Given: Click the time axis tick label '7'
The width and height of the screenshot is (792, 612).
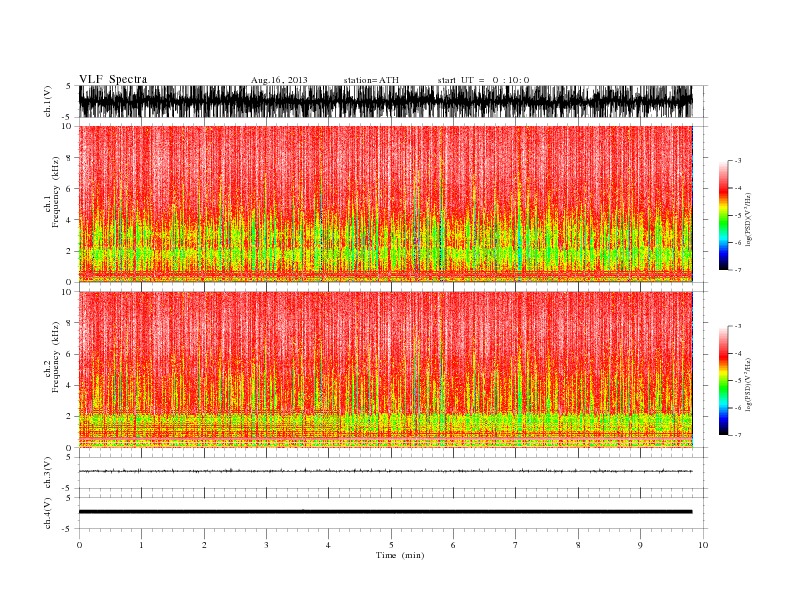Looking at the screenshot, I should (x=516, y=545).
